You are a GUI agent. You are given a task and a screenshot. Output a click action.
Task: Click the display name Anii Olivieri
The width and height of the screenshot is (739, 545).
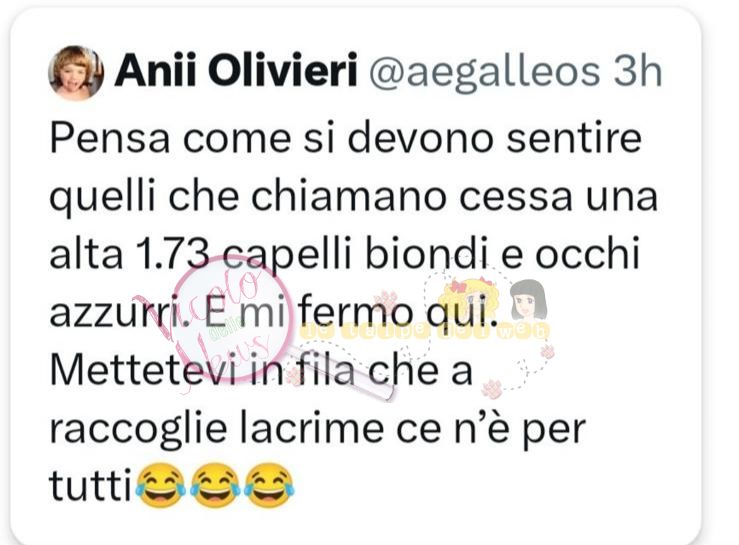tap(236, 71)
